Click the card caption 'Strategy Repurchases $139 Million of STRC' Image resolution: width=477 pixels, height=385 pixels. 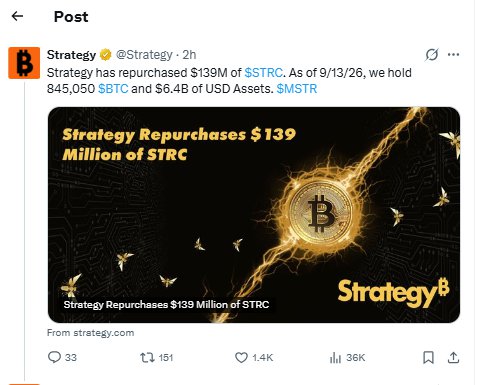(x=166, y=305)
